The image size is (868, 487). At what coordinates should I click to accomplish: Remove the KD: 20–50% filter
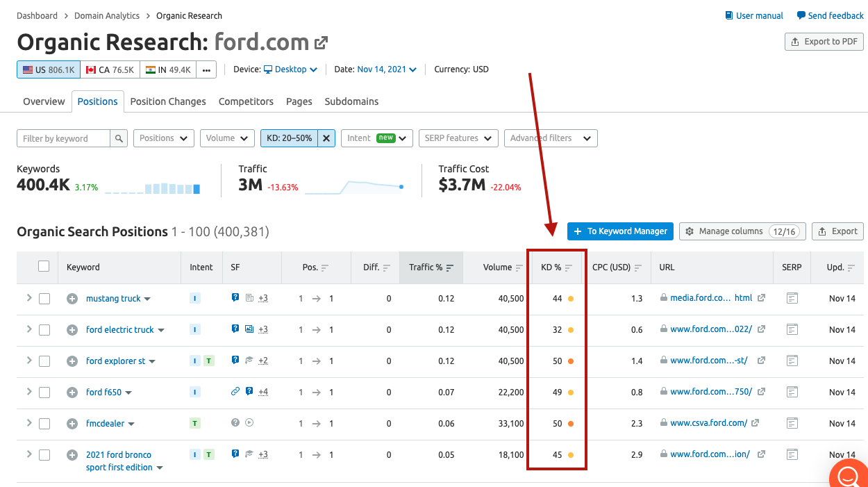click(326, 138)
